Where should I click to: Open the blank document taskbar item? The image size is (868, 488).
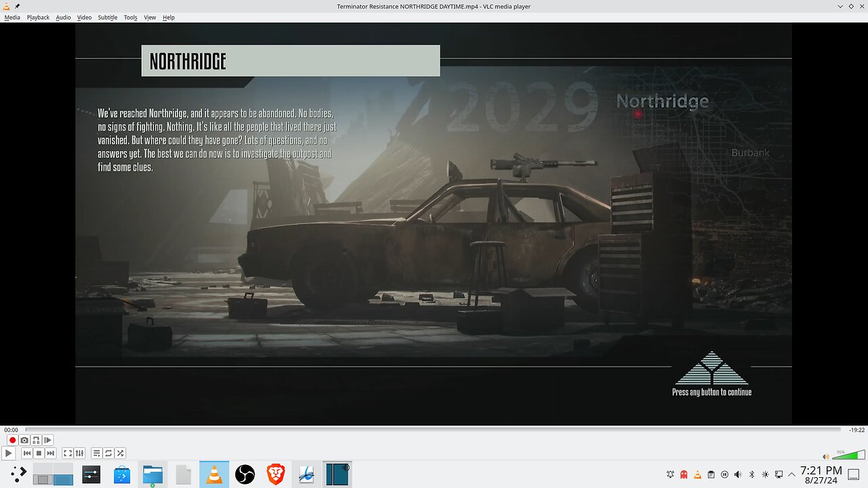[x=183, y=474]
